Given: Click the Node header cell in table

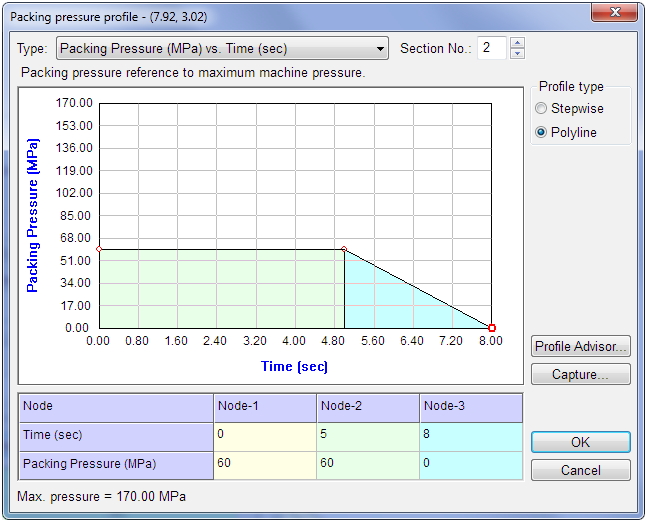Looking at the screenshot, I should pyautogui.click(x=116, y=408).
